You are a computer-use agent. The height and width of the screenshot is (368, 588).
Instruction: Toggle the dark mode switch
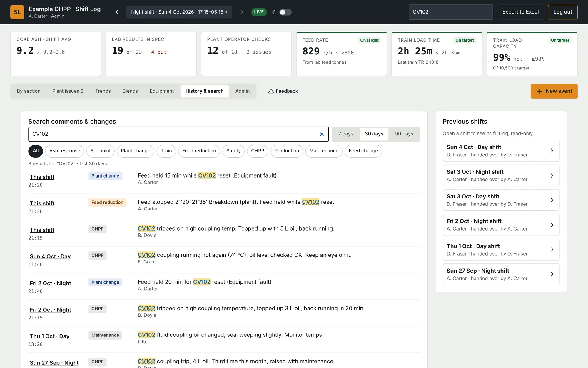click(285, 12)
